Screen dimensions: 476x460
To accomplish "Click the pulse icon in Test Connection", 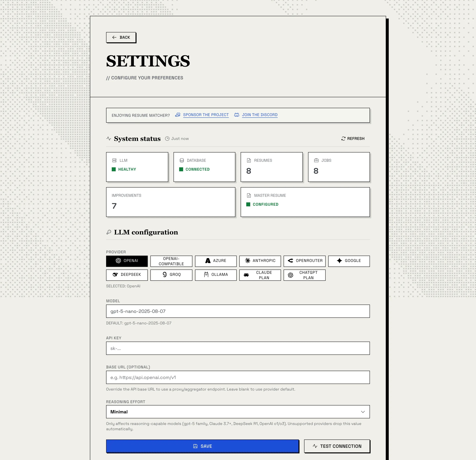I will click(x=315, y=446).
